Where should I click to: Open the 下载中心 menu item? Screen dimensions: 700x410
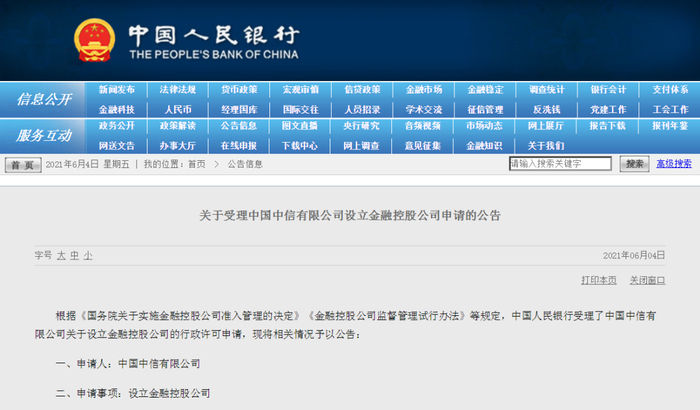click(300, 146)
